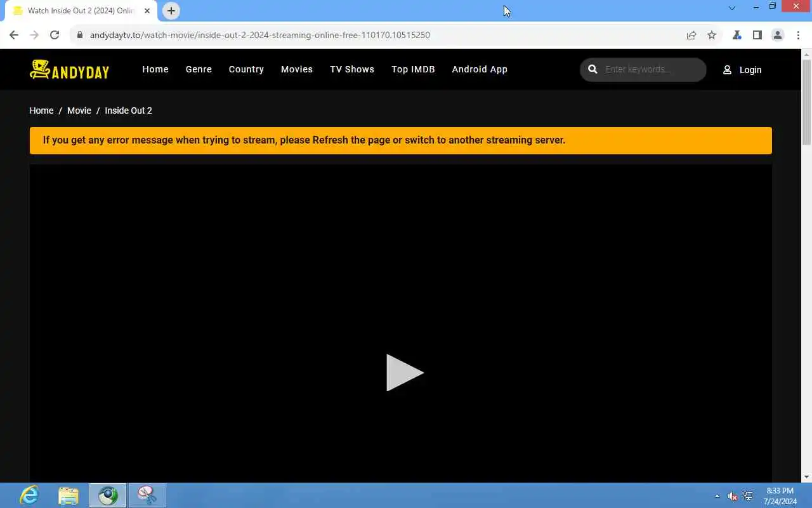
Task: Open a new tab with the plus button
Action: click(x=171, y=11)
